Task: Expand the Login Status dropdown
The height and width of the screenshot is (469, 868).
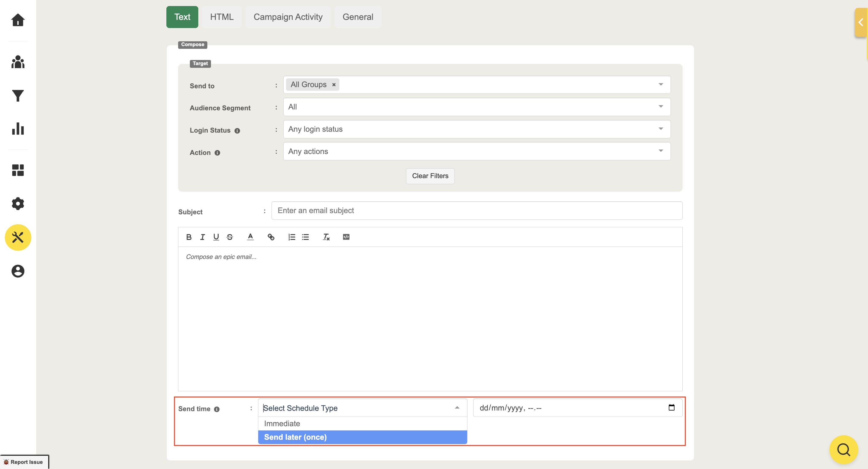Action: [476, 129]
